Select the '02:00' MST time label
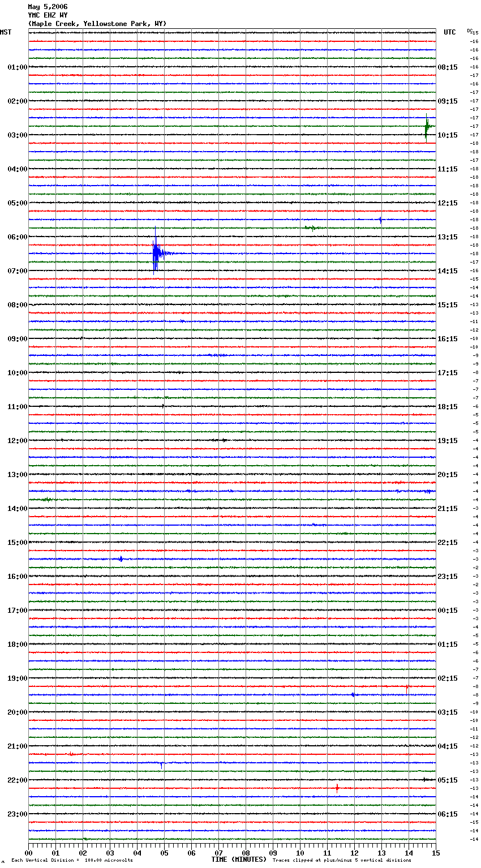This screenshot has width=481, height=868. pos(18,101)
